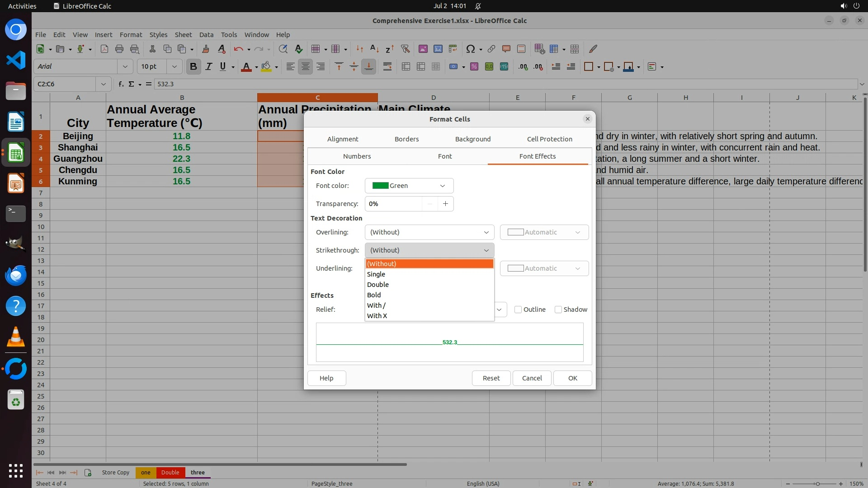Enable the Outline checkbox
868x488 pixels.
click(x=518, y=310)
